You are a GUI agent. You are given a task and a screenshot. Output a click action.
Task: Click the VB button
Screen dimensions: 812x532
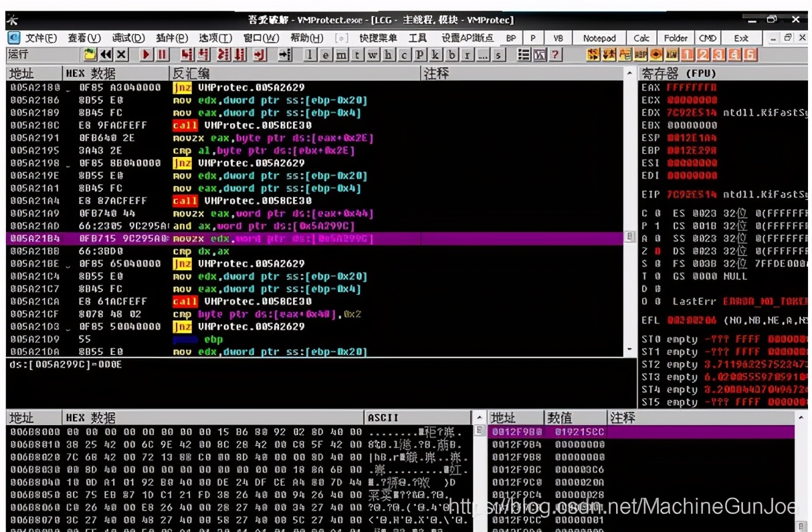click(559, 38)
